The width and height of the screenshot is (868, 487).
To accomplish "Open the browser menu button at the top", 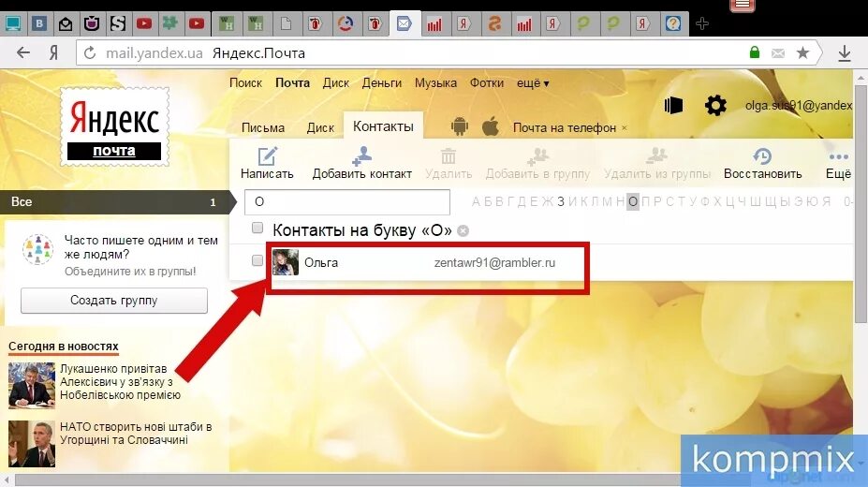I will pyautogui.click(x=743, y=6).
